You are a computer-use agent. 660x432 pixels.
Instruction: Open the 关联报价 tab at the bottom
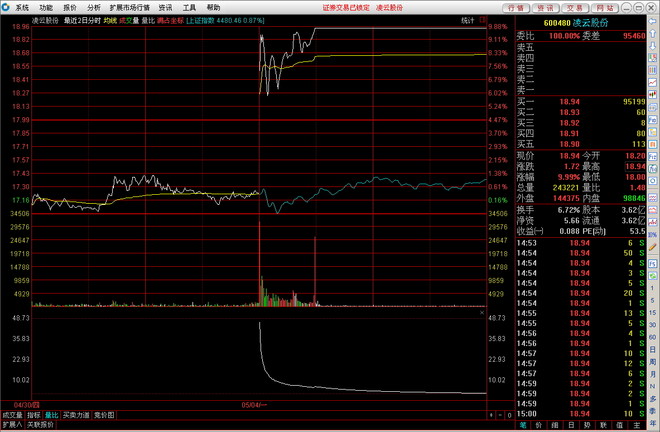point(40,425)
